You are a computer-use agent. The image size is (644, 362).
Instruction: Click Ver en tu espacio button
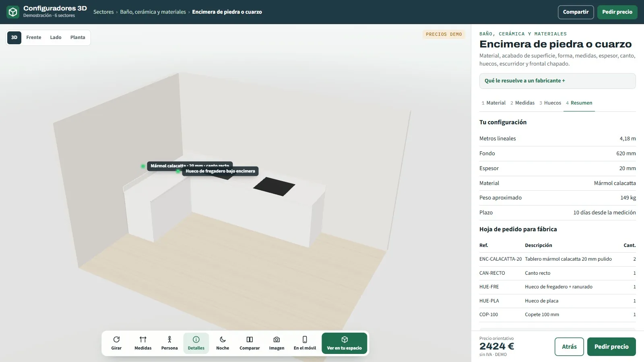(x=345, y=343)
